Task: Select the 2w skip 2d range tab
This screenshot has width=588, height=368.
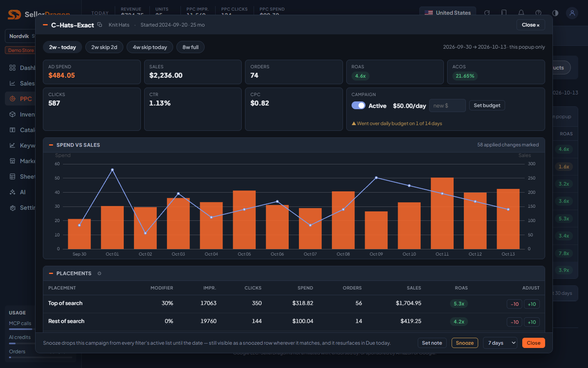Action: (x=104, y=47)
